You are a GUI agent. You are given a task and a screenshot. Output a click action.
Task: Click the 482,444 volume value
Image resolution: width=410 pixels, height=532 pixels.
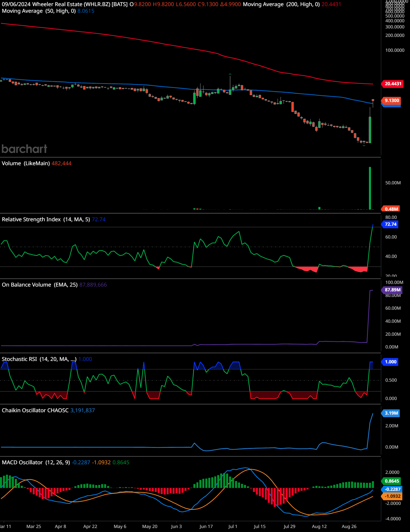[x=61, y=163]
